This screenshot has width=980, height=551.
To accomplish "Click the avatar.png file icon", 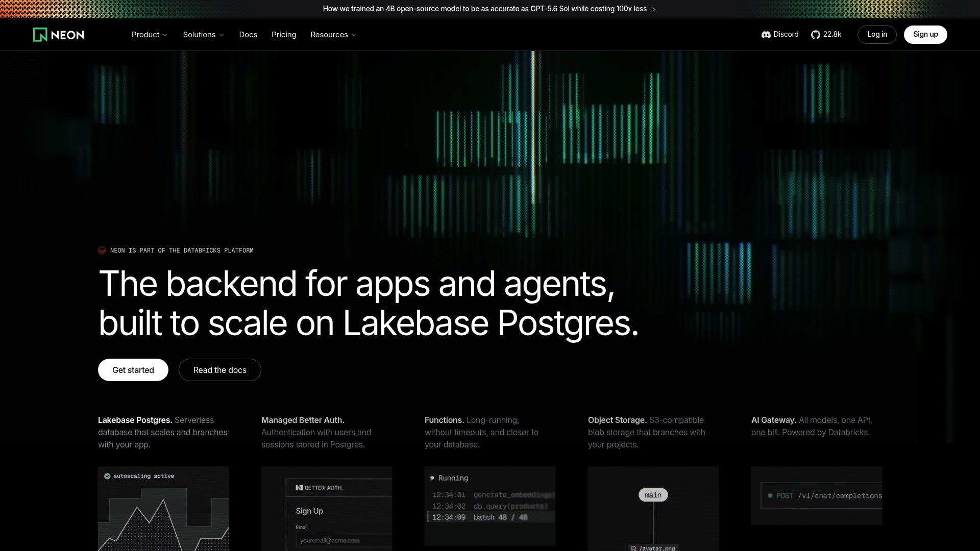I will 633,548.
